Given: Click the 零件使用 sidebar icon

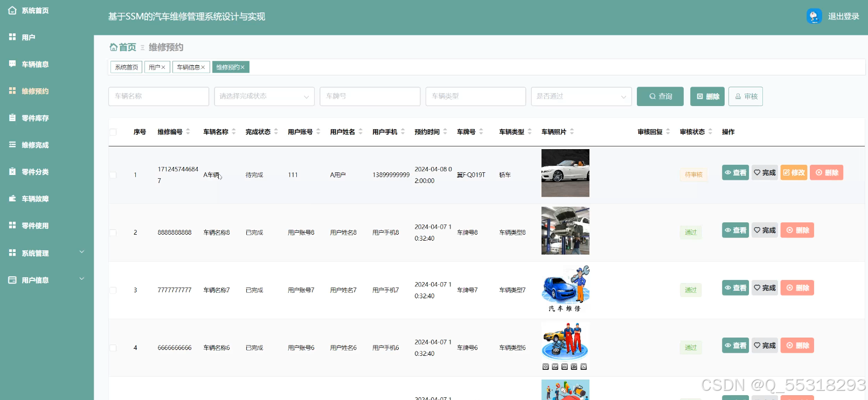Looking at the screenshot, I should coord(12,226).
